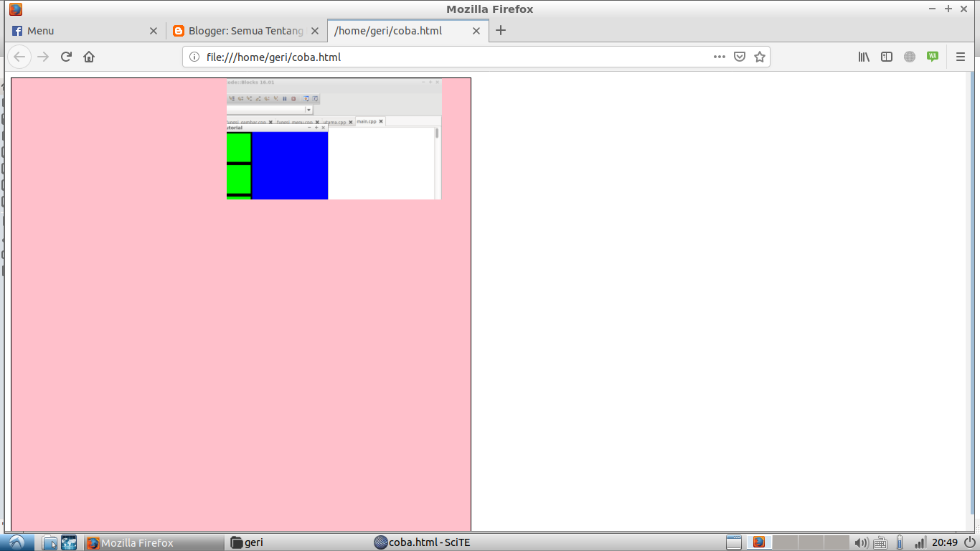Viewport: 980px width, 551px height.
Task: Go to the Firefox home page
Action: 89,57
